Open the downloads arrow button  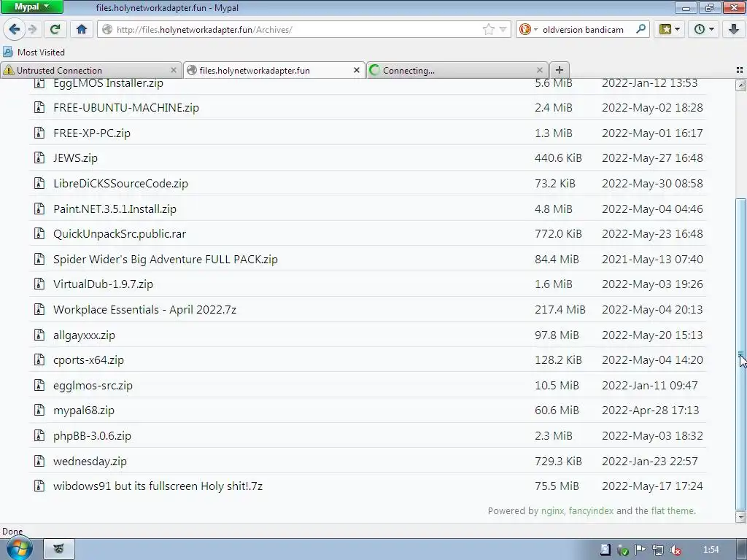pos(734,29)
